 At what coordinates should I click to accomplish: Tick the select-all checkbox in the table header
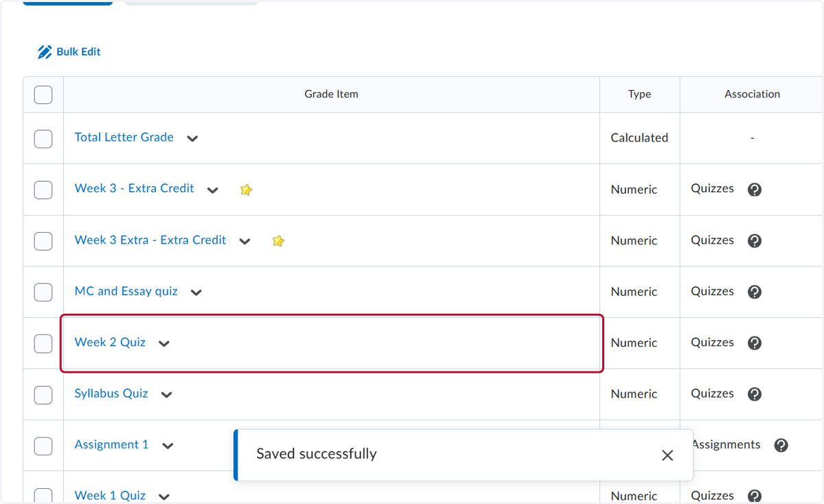[x=43, y=95]
